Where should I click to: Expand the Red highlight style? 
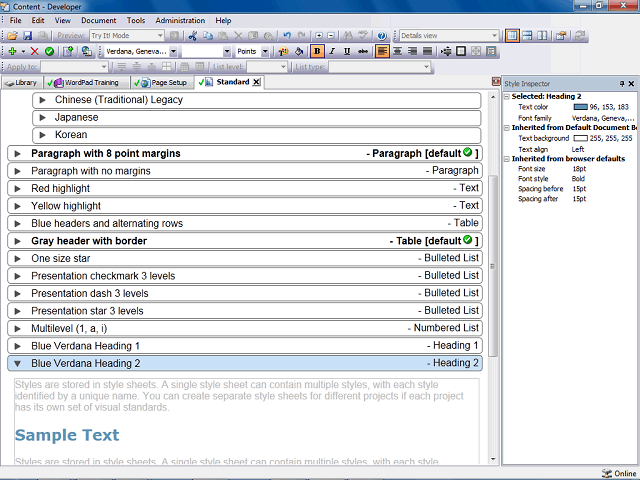(x=17, y=189)
